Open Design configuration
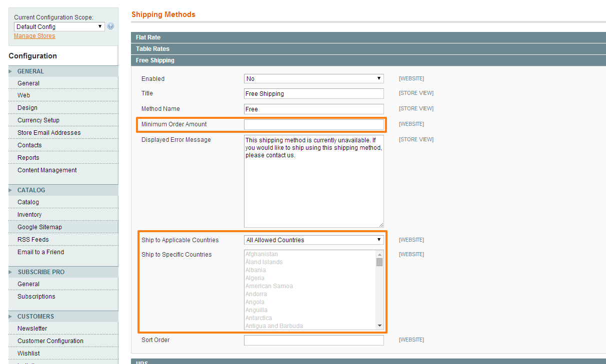Screen dimensions: 606x364 coord(27,108)
